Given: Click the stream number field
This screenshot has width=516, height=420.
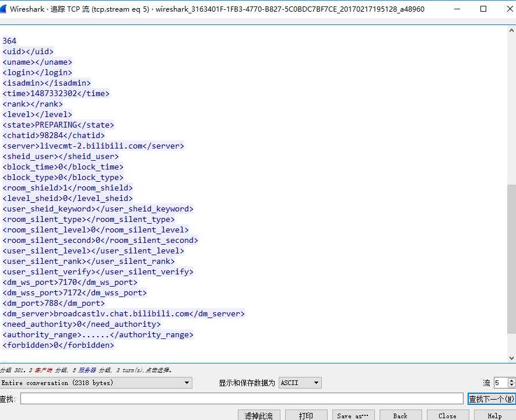Looking at the screenshot, I should 501,383.
